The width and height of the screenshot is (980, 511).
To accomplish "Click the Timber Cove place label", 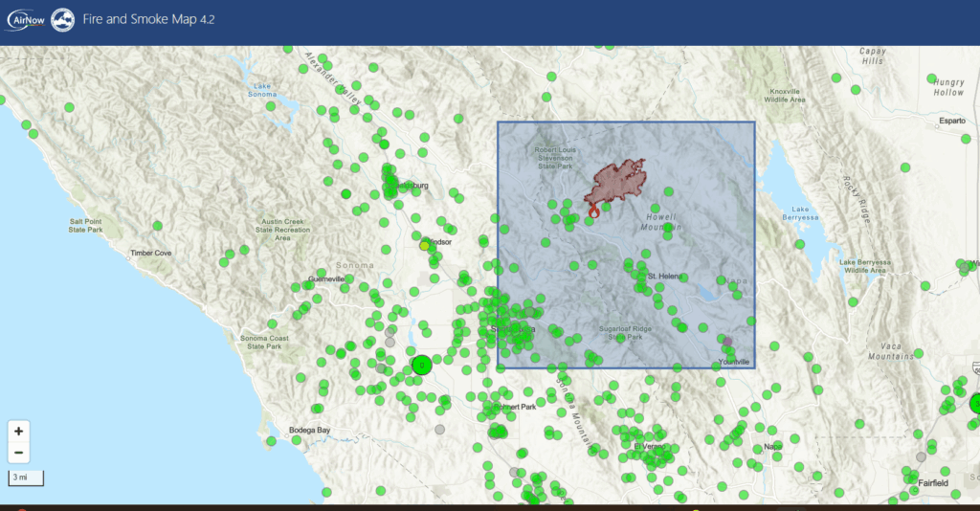I will (150, 254).
